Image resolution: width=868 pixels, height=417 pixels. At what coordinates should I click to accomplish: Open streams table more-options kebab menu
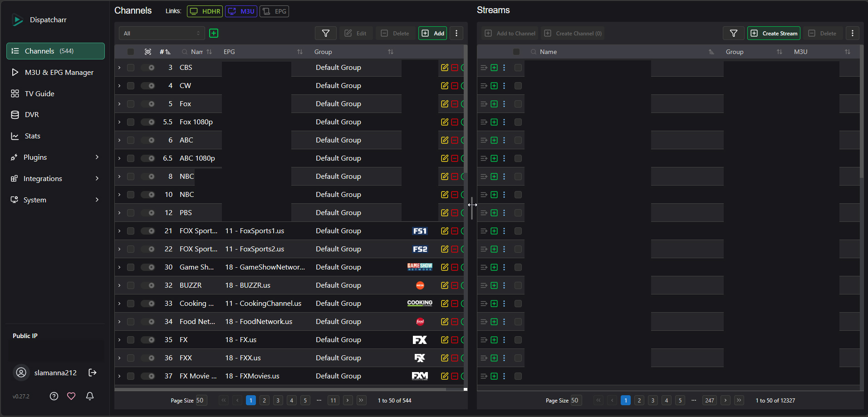[x=853, y=33]
